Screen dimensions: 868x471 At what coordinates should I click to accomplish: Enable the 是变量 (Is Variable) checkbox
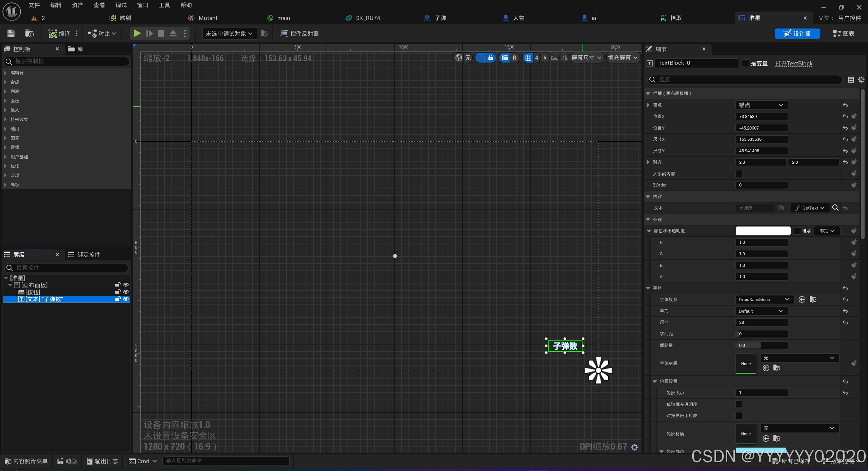pyautogui.click(x=745, y=63)
